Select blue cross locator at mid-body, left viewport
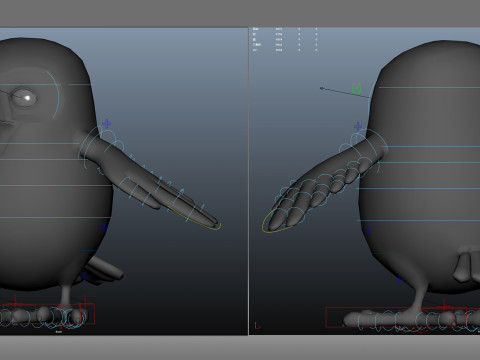Image resolution: width=480 pixels, height=360 pixels. pyautogui.click(x=104, y=228)
